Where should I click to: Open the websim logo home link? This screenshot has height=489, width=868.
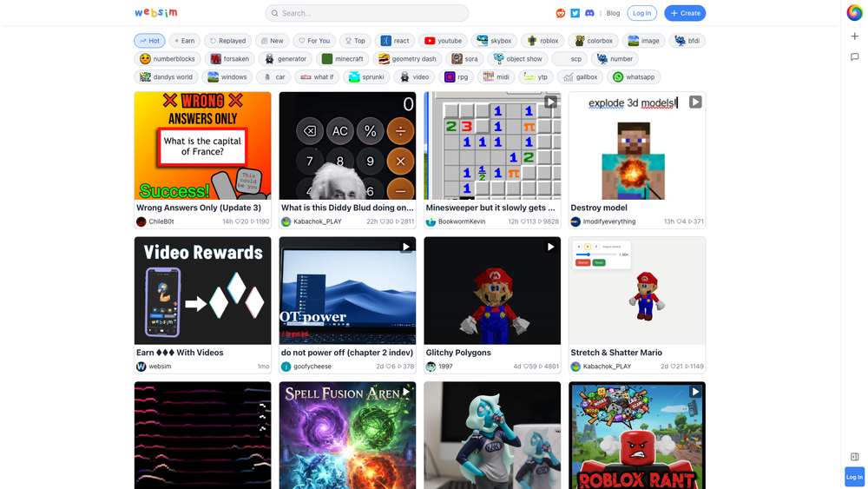[x=156, y=13]
